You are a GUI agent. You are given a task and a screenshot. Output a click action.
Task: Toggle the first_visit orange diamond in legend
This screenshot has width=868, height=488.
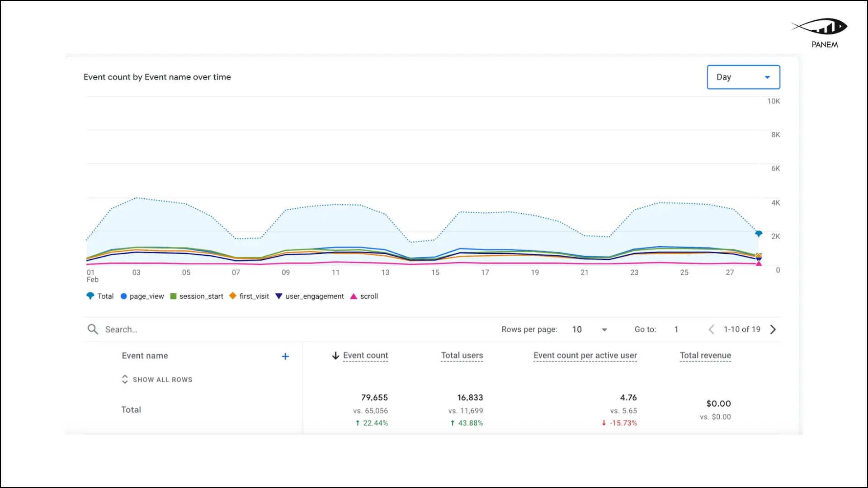coord(233,296)
